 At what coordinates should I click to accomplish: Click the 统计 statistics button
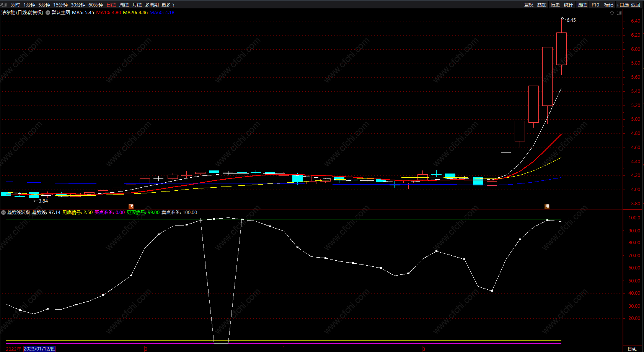569,5
